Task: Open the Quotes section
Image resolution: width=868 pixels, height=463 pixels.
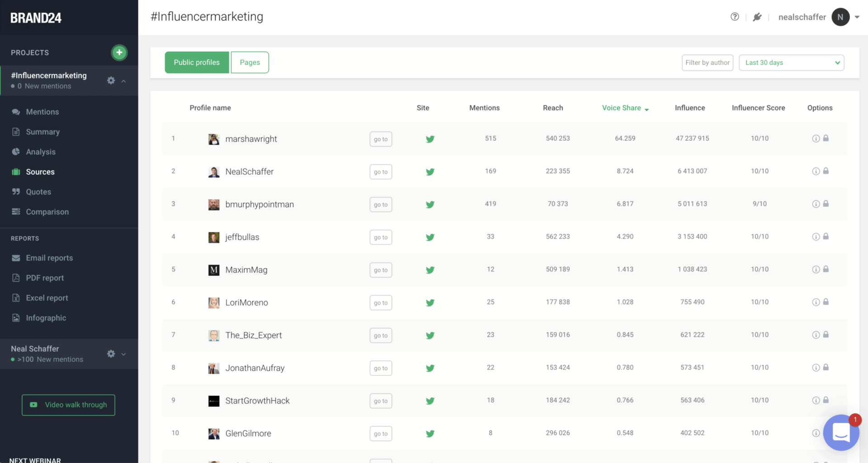Action: [38, 192]
